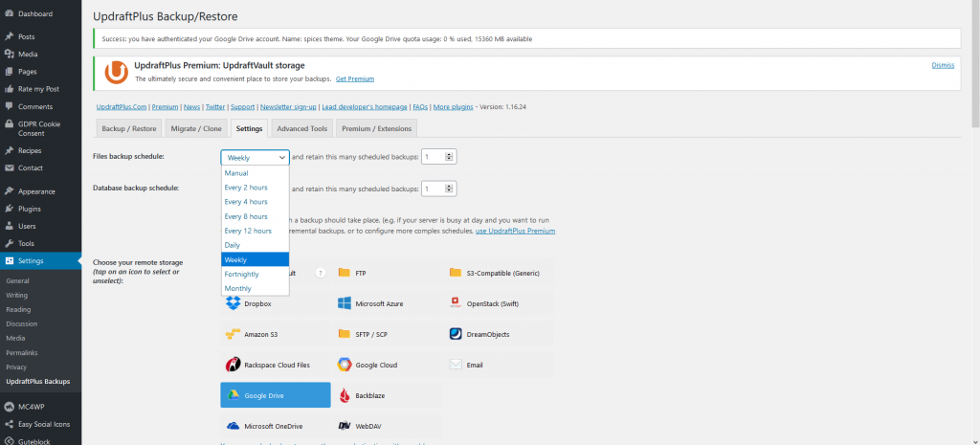The image size is (980, 445).
Task: Select OpenStack (Swift) storage icon
Action: tap(456, 303)
